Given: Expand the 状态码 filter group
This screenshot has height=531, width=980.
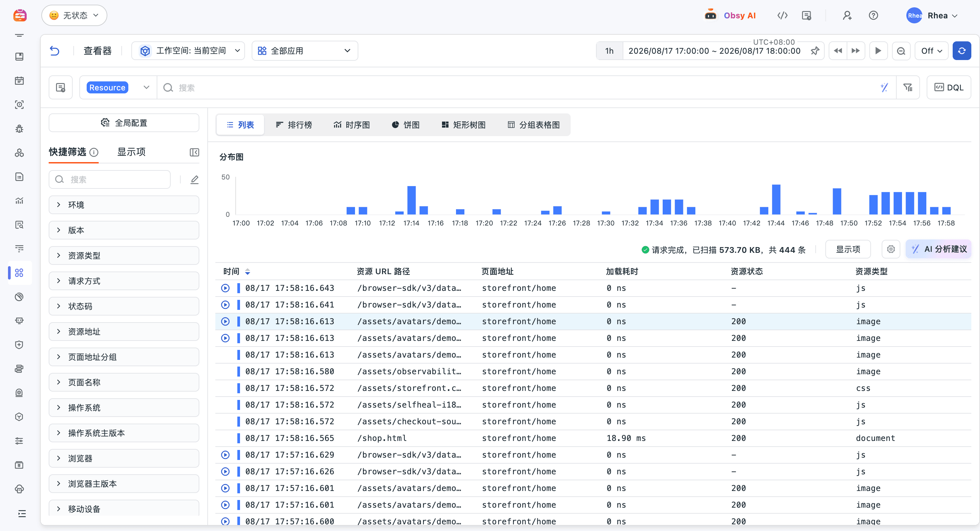Looking at the screenshot, I should coord(124,306).
